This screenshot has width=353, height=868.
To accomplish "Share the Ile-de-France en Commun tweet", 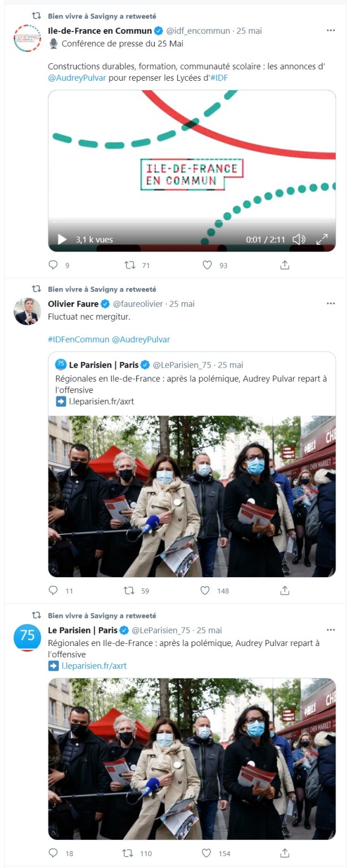I will point(285,265).
